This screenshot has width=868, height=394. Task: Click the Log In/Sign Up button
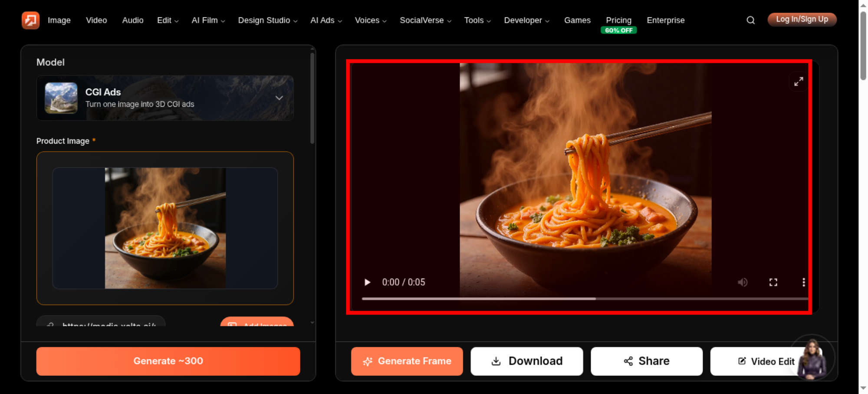[802, 20]
